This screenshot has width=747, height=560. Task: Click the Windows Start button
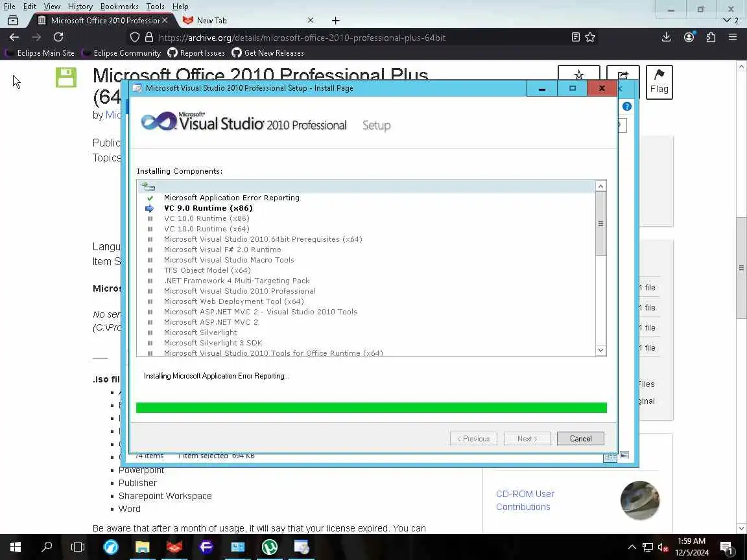pos(16,546)
